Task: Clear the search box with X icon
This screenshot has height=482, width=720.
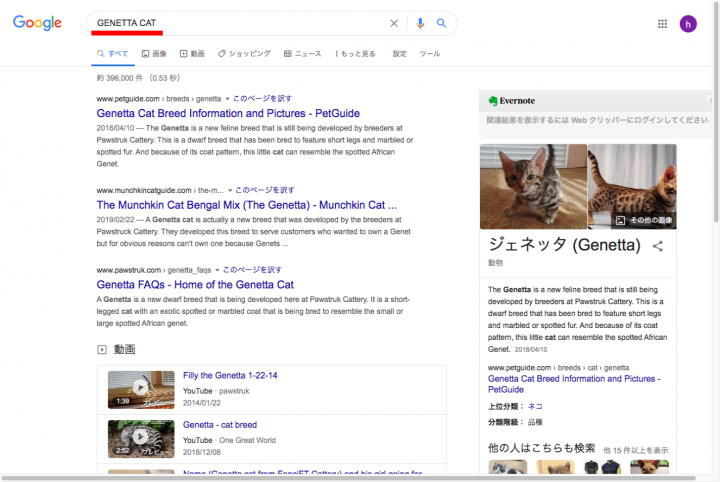Action: point(394,23)
